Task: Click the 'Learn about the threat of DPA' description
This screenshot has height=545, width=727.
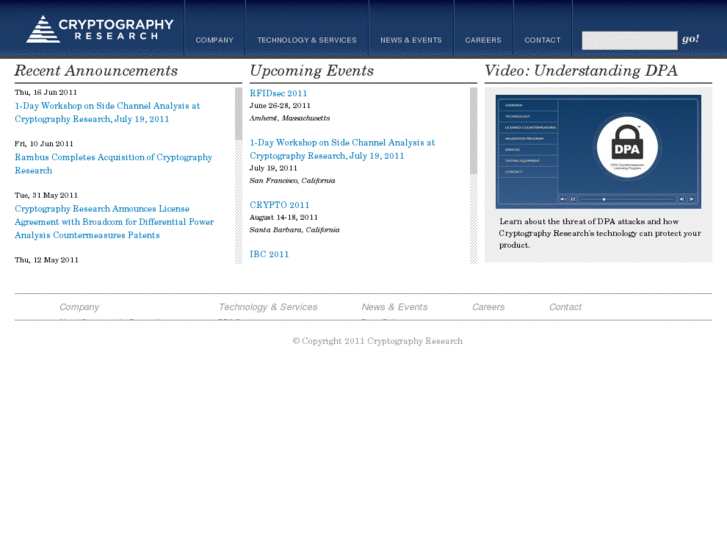Action: [599, 233]
